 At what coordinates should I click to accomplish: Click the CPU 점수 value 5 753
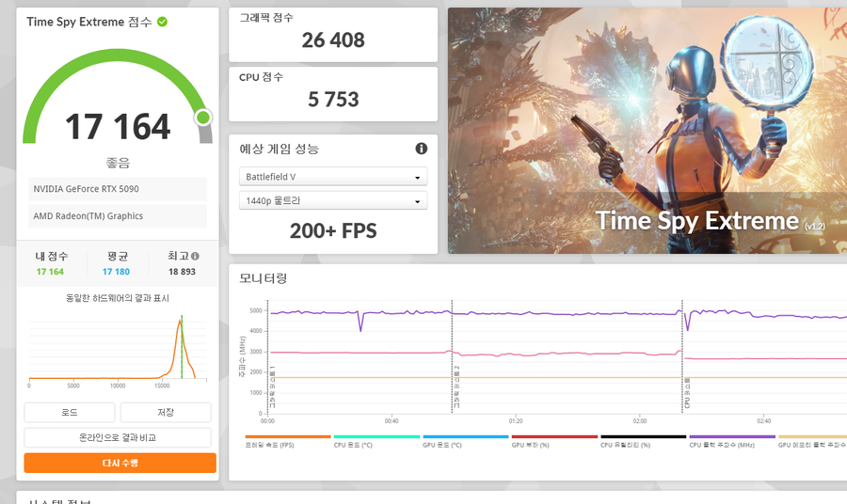point(333,100)
